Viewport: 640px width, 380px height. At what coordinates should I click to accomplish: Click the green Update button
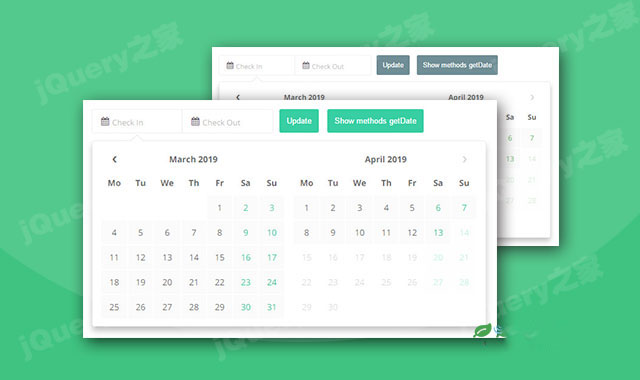coord(299,121)
